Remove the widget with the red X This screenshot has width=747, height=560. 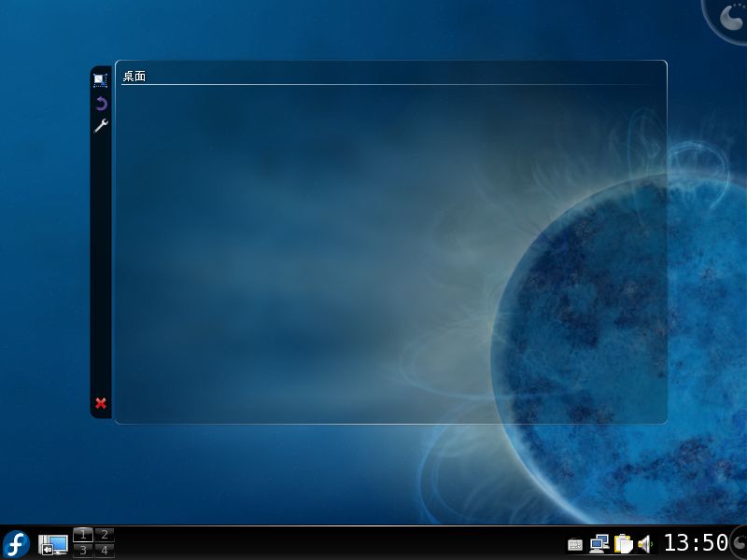[x=101, y=403]
